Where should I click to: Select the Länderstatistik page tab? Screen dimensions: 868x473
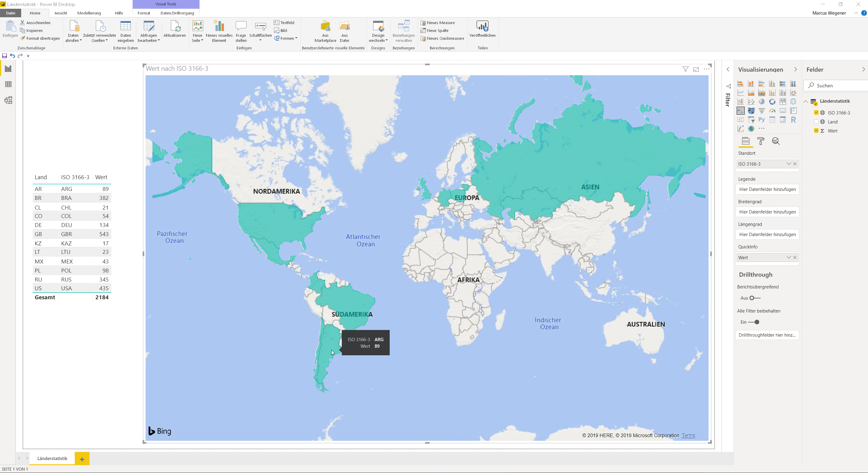point(52,459)
